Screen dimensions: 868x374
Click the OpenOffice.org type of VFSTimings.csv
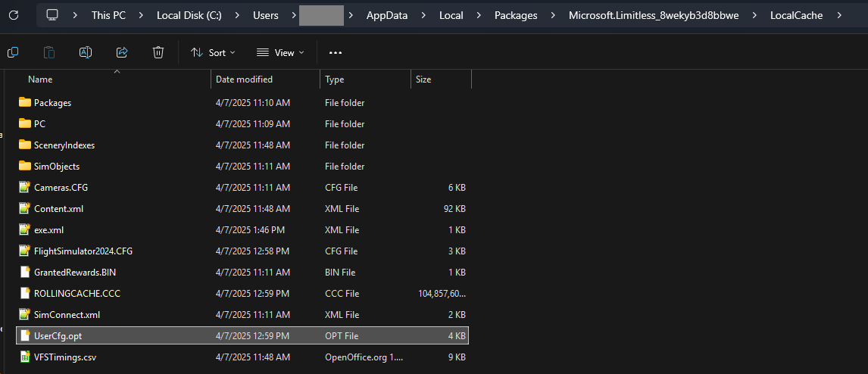pos(364,357)
